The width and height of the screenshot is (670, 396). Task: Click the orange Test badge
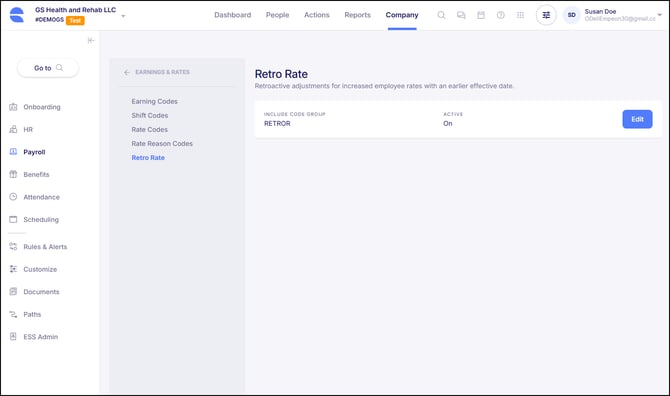(75, 21)
